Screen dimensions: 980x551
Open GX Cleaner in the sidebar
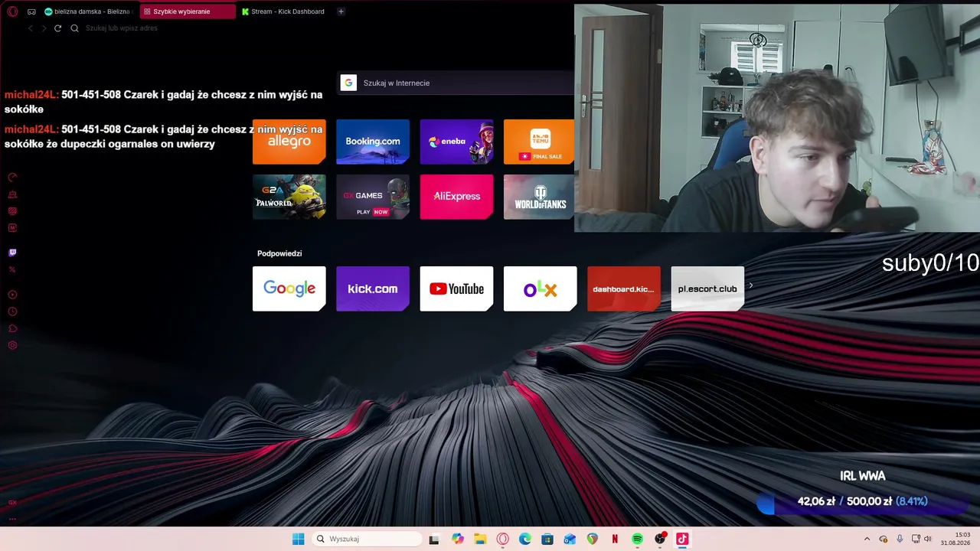[x=12, y=194]
